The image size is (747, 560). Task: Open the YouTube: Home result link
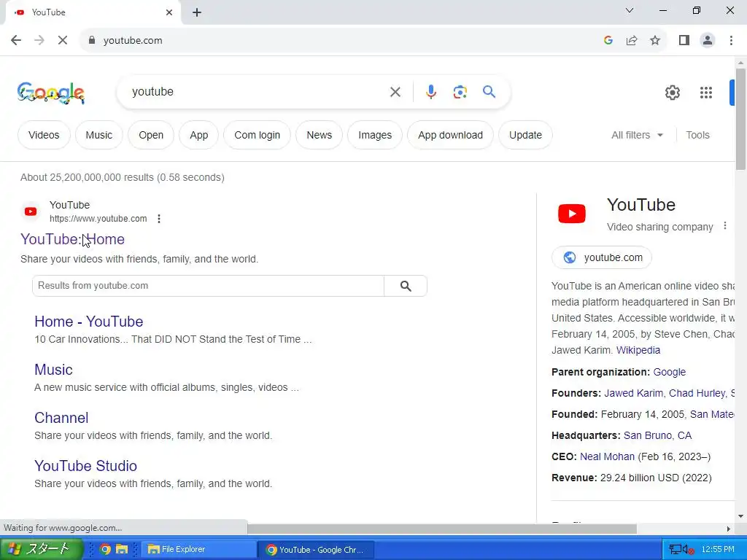(72, 239)
